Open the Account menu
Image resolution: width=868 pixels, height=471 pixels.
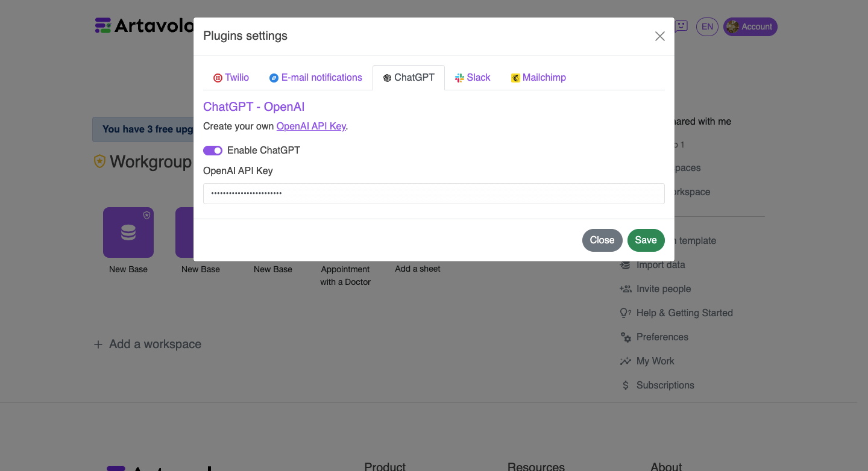click(x=750, y=27)
